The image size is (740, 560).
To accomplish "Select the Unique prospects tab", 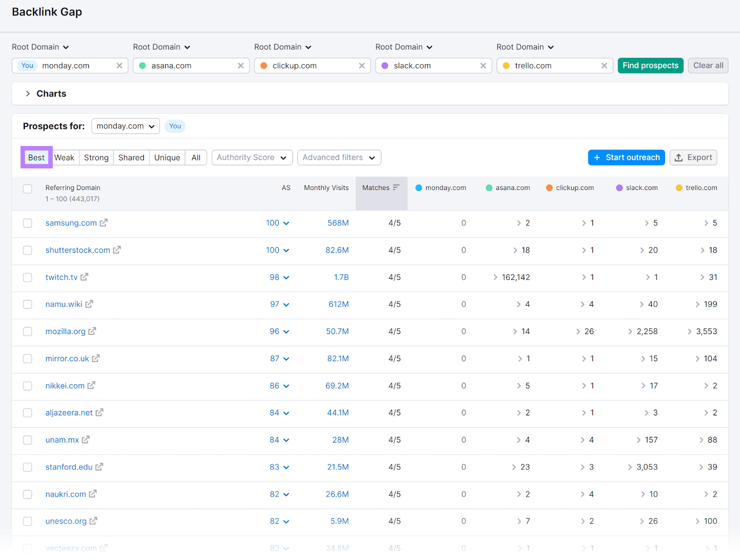I will pos(167,157).
